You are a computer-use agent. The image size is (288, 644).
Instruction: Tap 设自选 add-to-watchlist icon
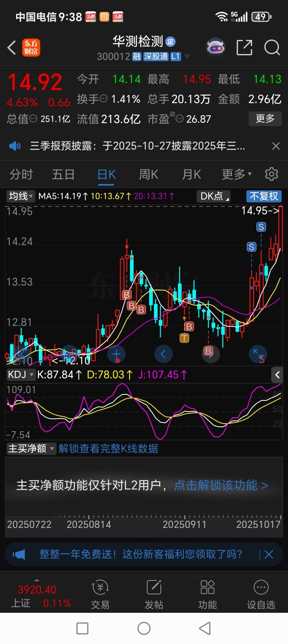pyautogui.click(x=261, y=595)
